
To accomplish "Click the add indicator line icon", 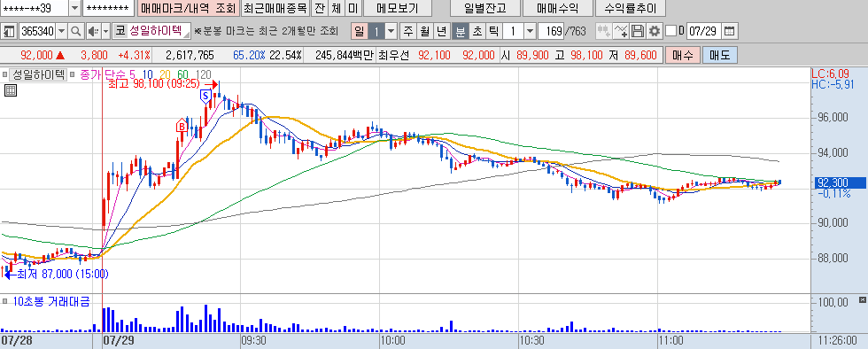I will [x=622, y=31].
